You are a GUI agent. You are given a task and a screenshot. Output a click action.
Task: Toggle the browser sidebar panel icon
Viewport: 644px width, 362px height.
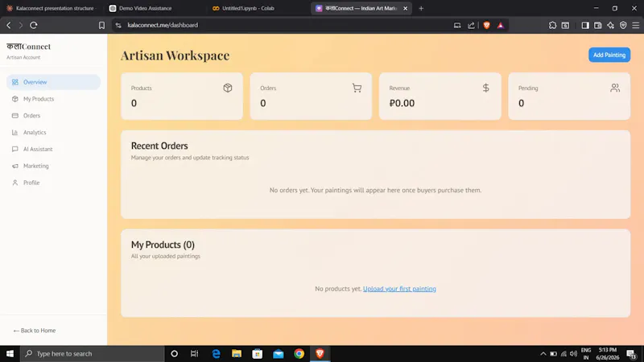click(x=585, y=26)
